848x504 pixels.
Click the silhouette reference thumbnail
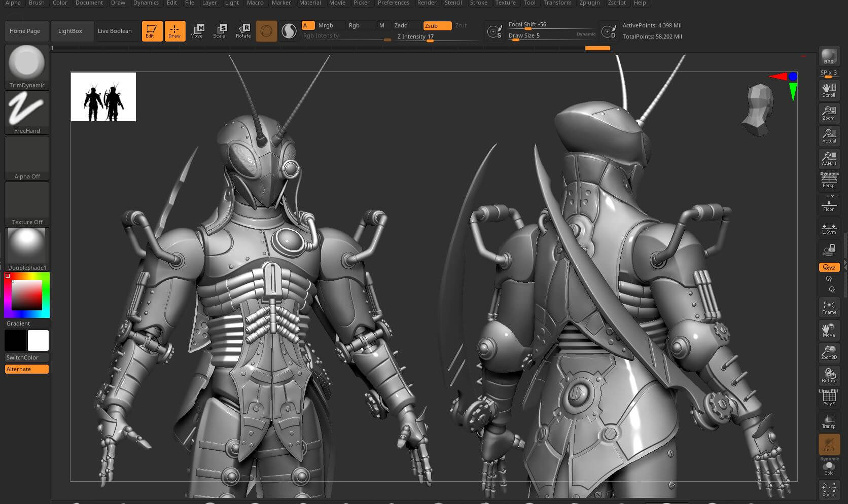coord(103,97)
